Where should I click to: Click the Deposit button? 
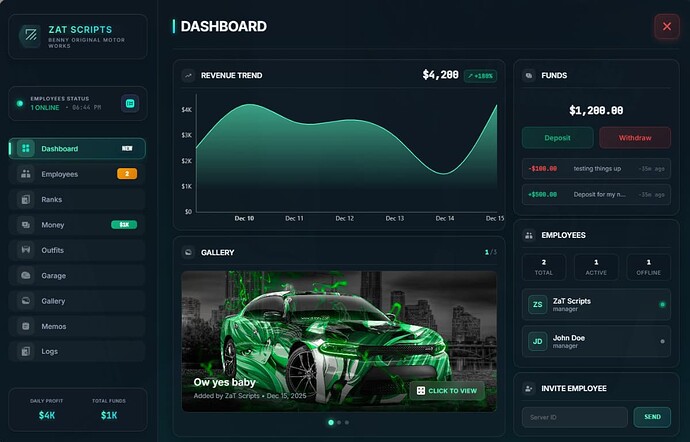coord(558,138)
